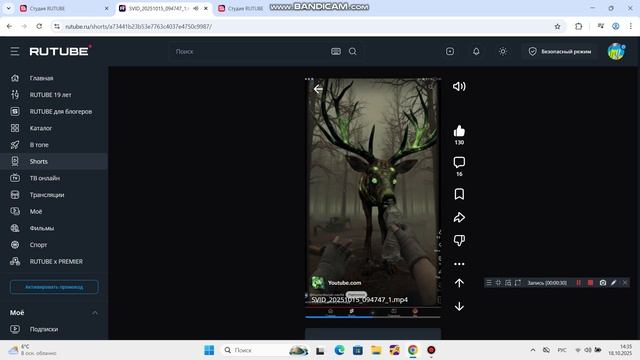Open Подписки in the sidebar
The image size is (640, 360).
54,329
